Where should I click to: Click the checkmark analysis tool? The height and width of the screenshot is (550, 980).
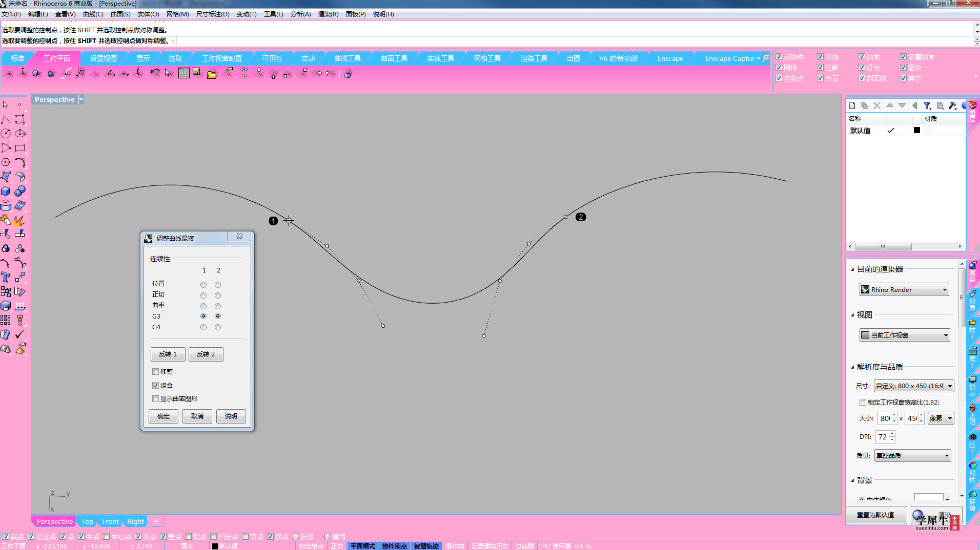click(x=20, y=334)
